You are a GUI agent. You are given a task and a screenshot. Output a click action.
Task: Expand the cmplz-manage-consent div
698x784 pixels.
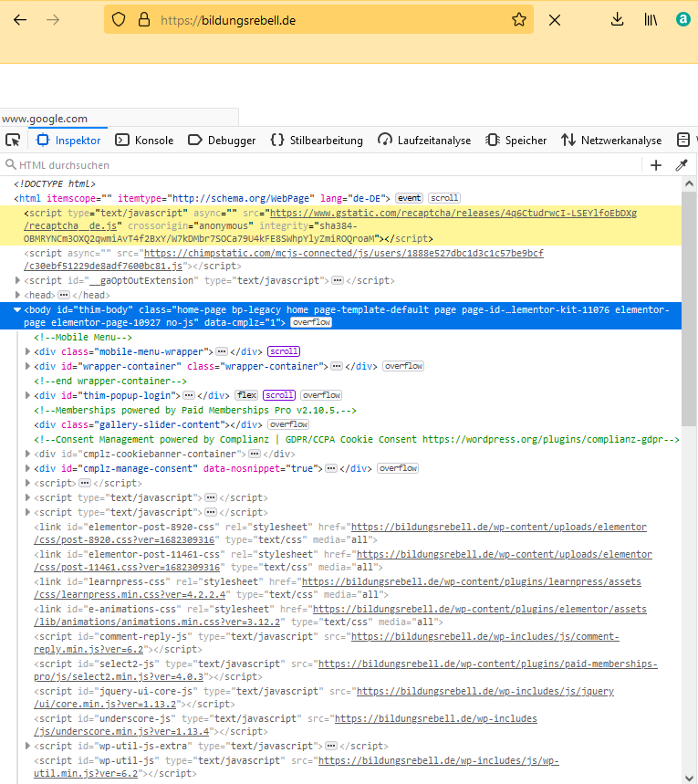click(27, 468)
